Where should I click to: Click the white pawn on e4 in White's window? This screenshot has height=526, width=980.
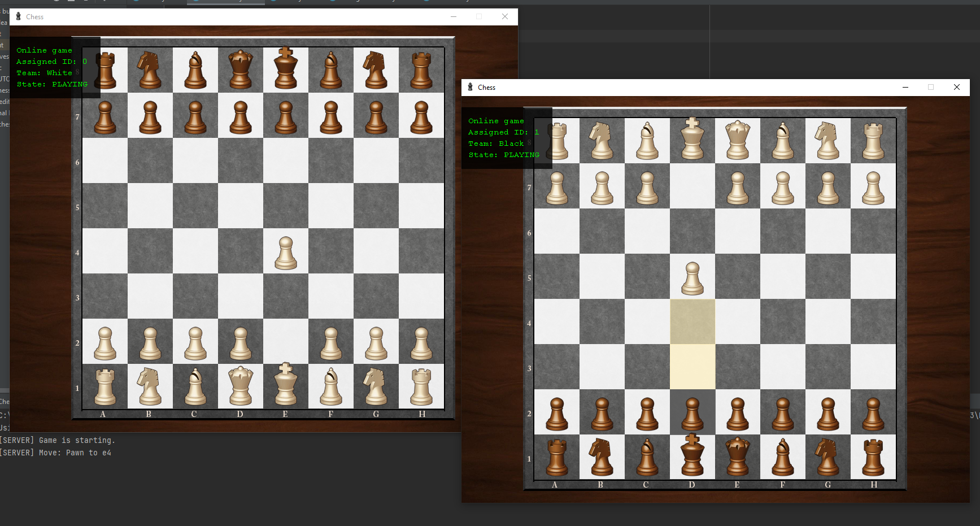tap(286, 253)
